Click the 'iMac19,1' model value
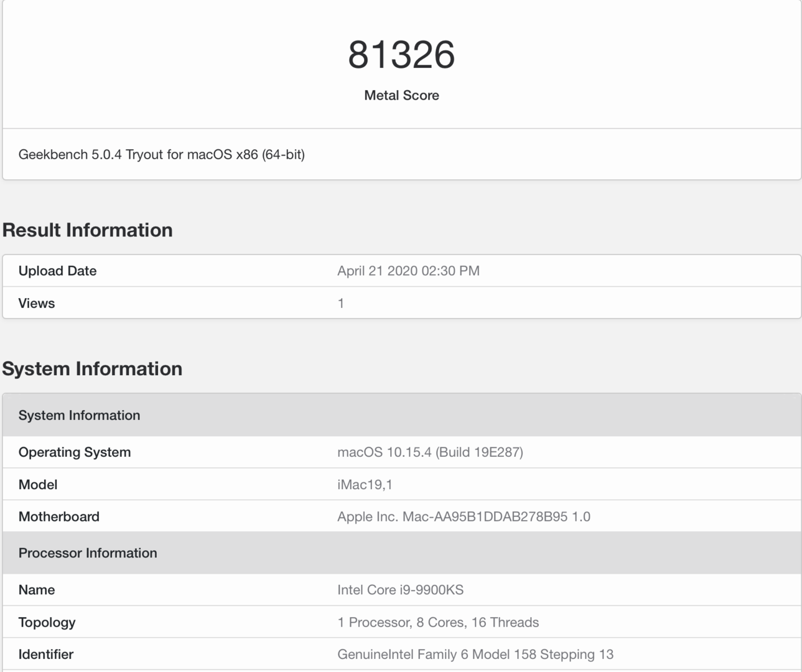The image size is (802, 672). coord(365,484)
